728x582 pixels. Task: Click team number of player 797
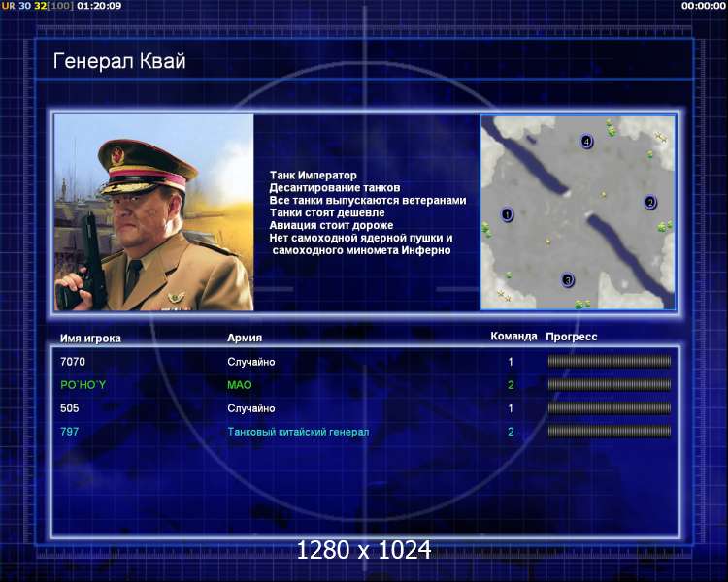511,432
